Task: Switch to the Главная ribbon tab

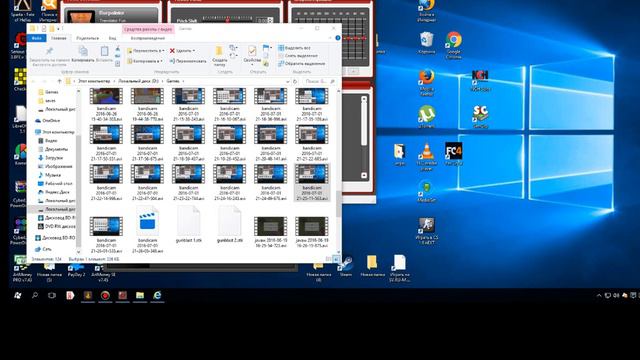Action: point(59,38)
